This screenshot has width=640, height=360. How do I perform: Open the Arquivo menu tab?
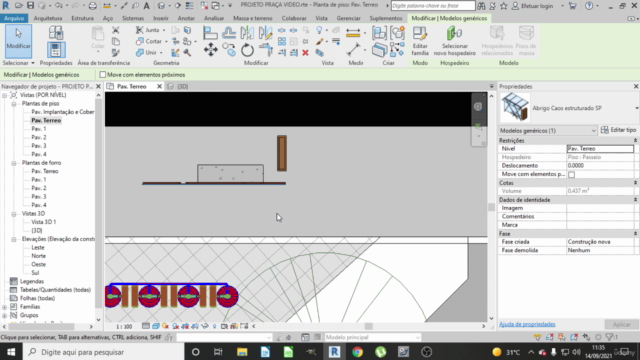point(14,18)
